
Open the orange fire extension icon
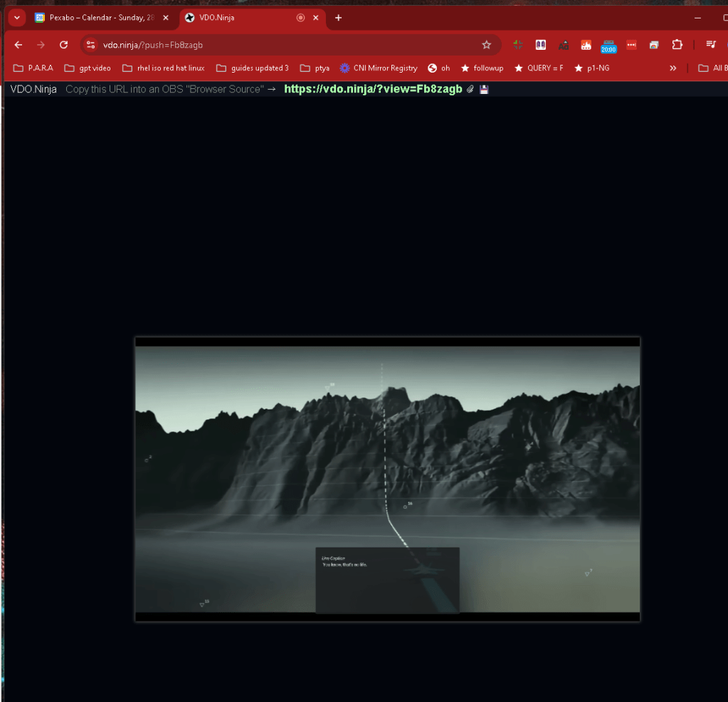coord(586,45)
